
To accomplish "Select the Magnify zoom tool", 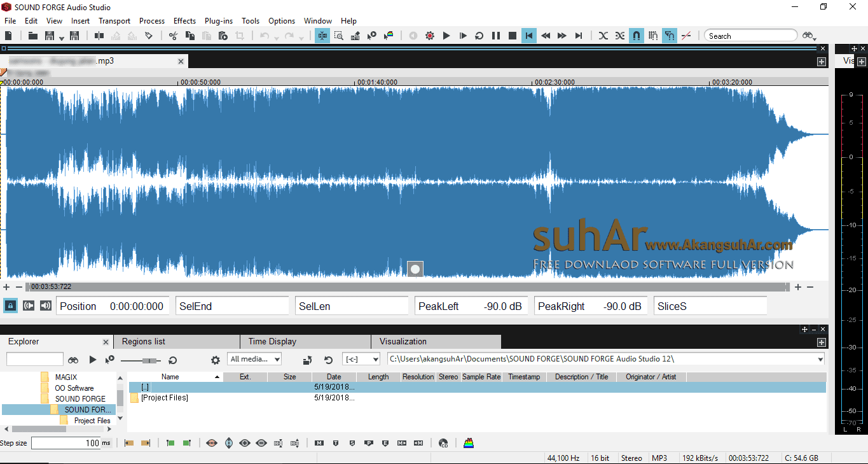I will coord(338,36).
